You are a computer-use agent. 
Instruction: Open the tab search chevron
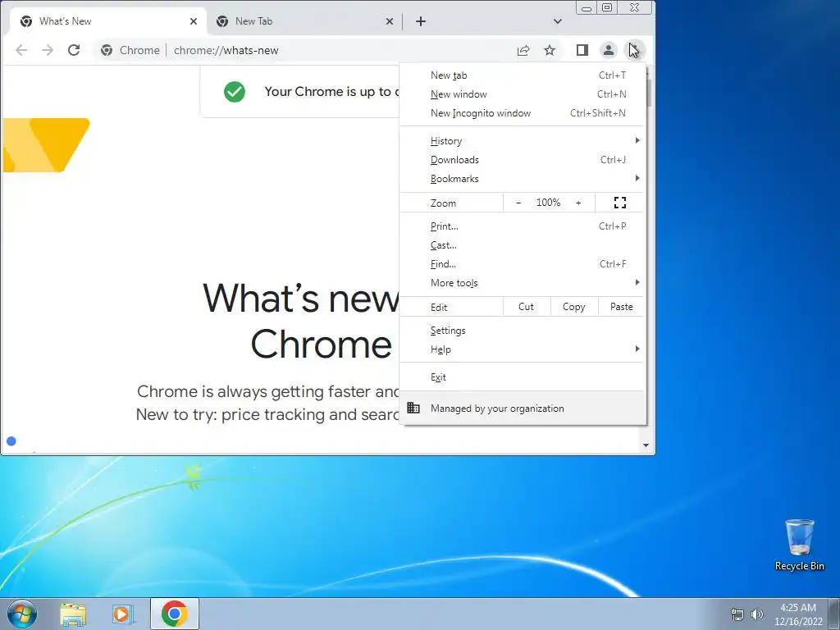click(558, 21)
